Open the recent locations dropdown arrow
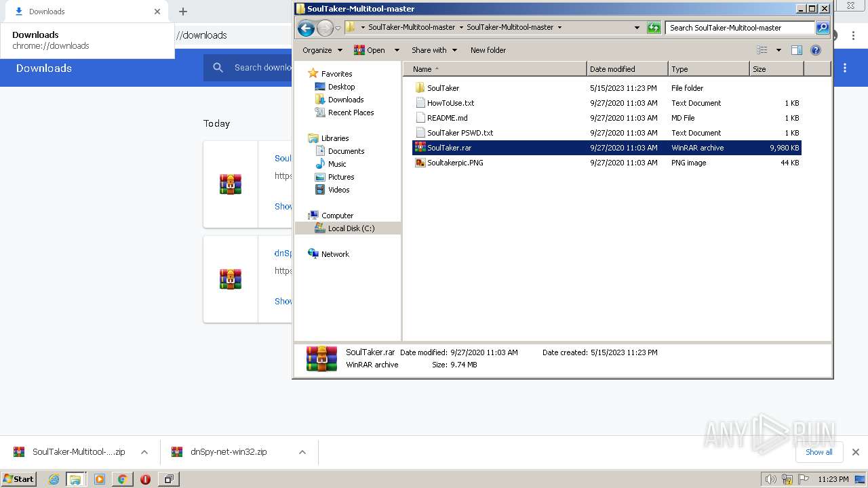868x488 pixels. [x=338, y=28]
